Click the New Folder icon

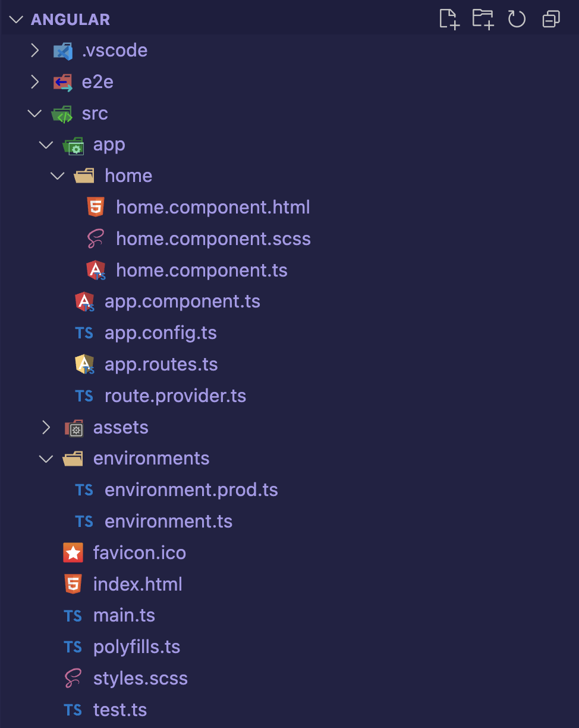[x=483, y=18]
